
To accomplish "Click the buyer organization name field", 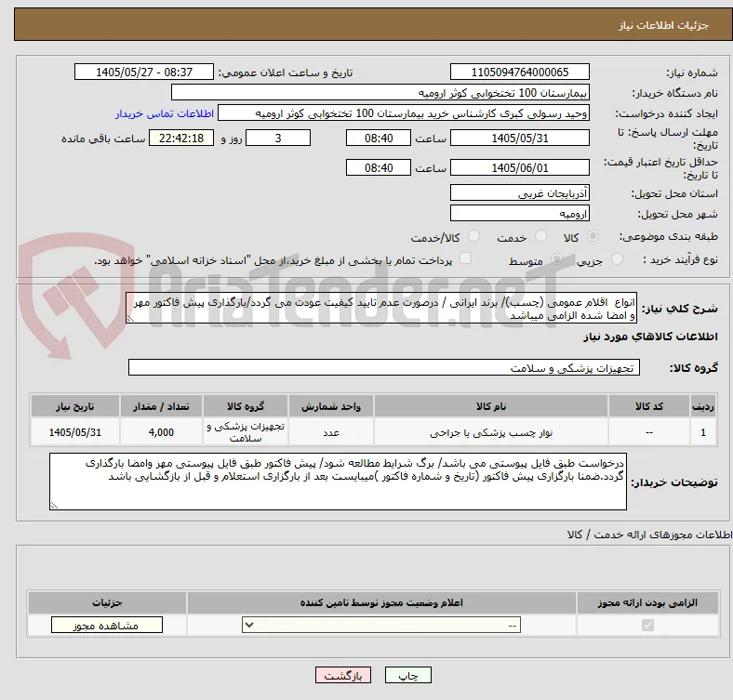I will (380, 93).
